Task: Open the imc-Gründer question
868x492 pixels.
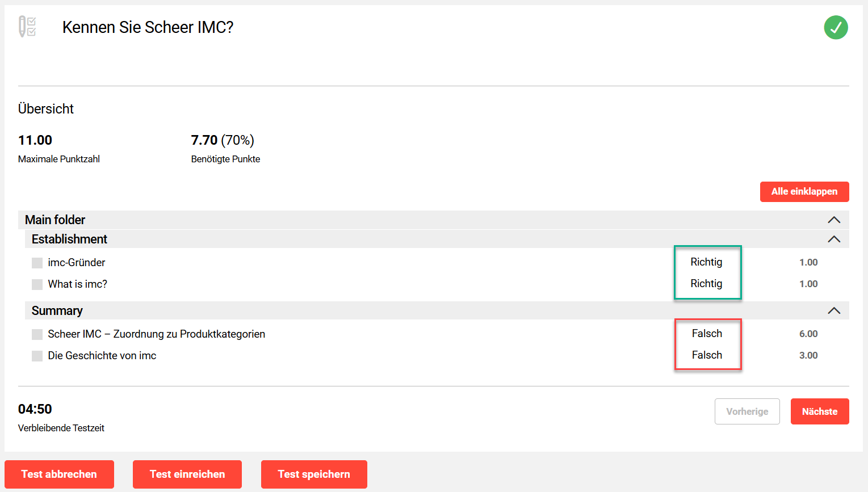Action: (77, 263)
